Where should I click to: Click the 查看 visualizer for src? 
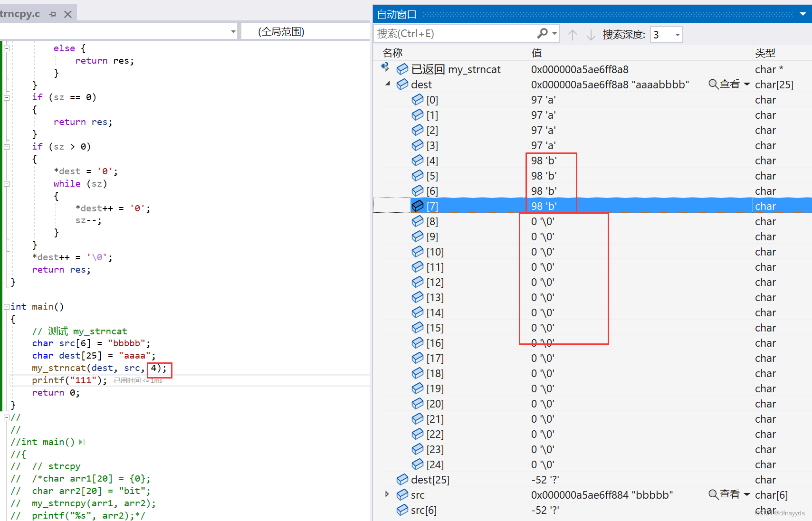click(x=725, y=494)
